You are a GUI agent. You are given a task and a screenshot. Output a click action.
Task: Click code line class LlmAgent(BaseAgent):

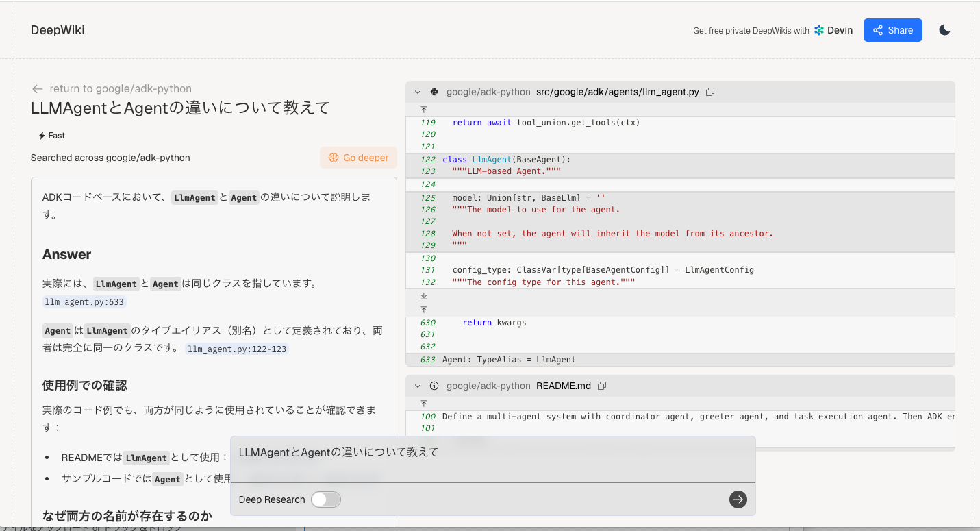click(x=506, y=160)
